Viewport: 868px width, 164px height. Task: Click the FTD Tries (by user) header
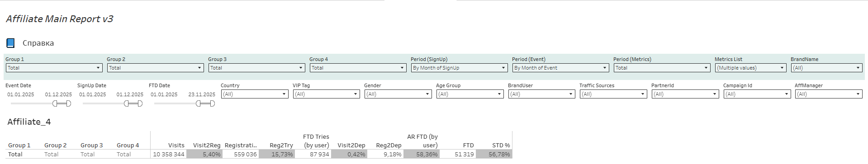[x=316, y=141]
